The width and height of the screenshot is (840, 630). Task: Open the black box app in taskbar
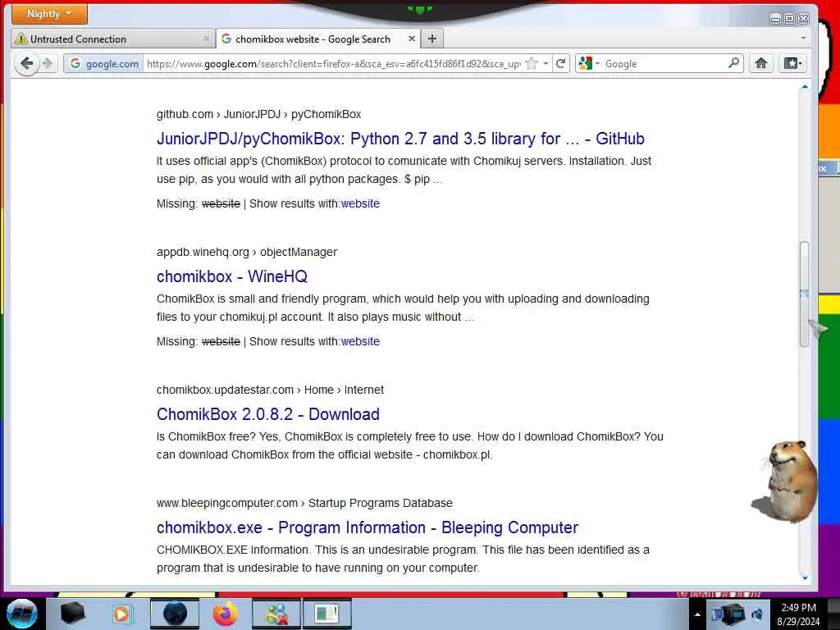click(x=72, y=614)
